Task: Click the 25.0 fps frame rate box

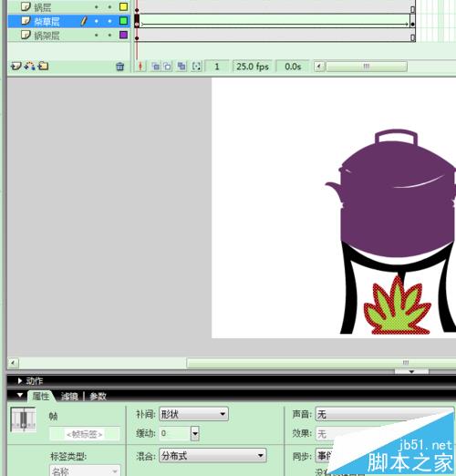Action: [253, 67]
